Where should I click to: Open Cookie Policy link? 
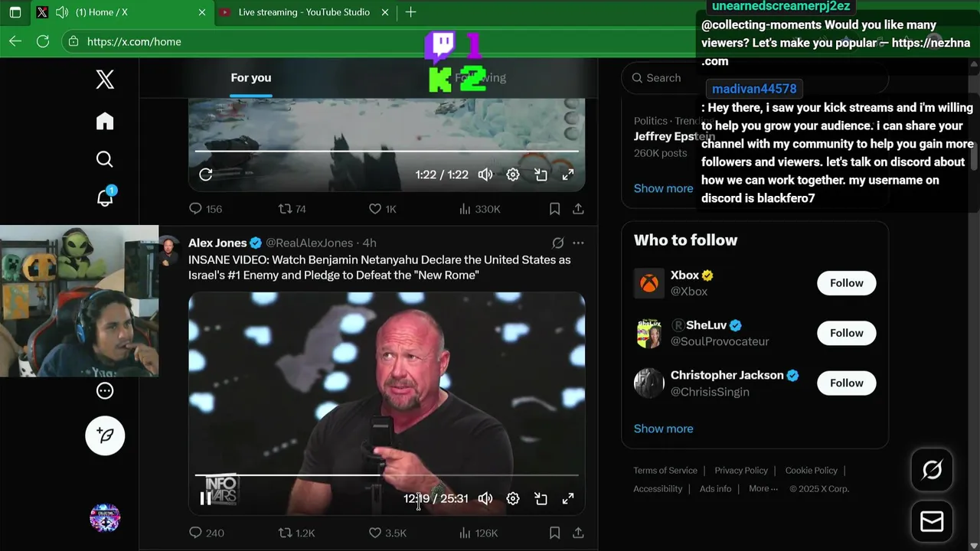(x=811, y=471)
